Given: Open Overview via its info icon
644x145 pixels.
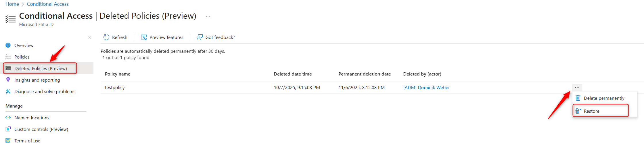Looking at the screenshot, I should coord(8,45).
